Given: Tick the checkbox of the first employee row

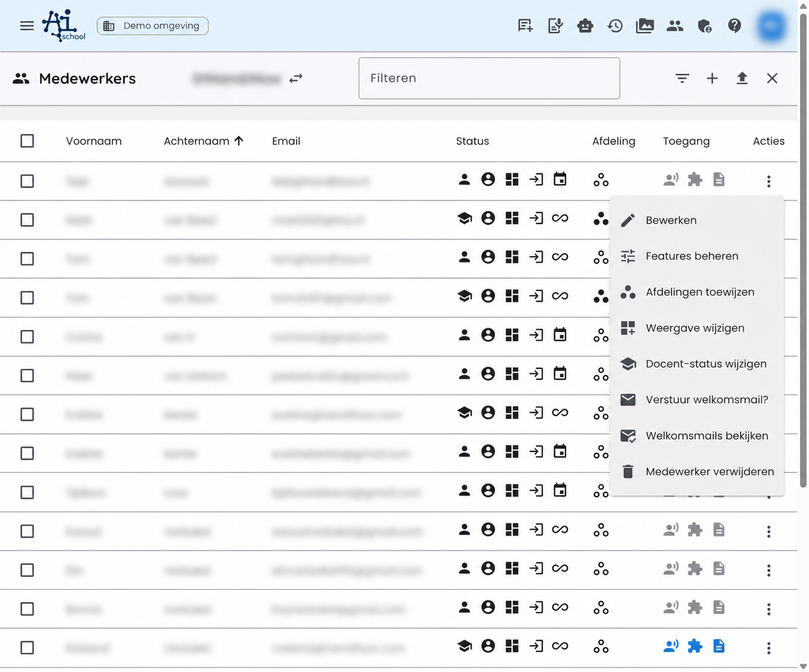Looking at the screenshot, I should 27,181.
